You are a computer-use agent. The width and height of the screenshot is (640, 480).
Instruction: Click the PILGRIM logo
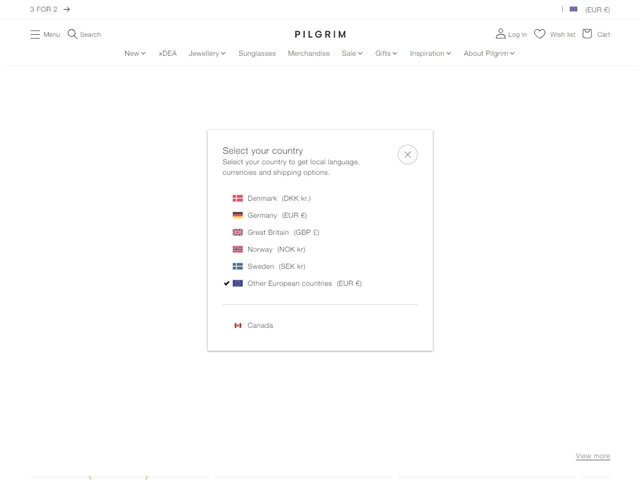(x=320, y=34)
